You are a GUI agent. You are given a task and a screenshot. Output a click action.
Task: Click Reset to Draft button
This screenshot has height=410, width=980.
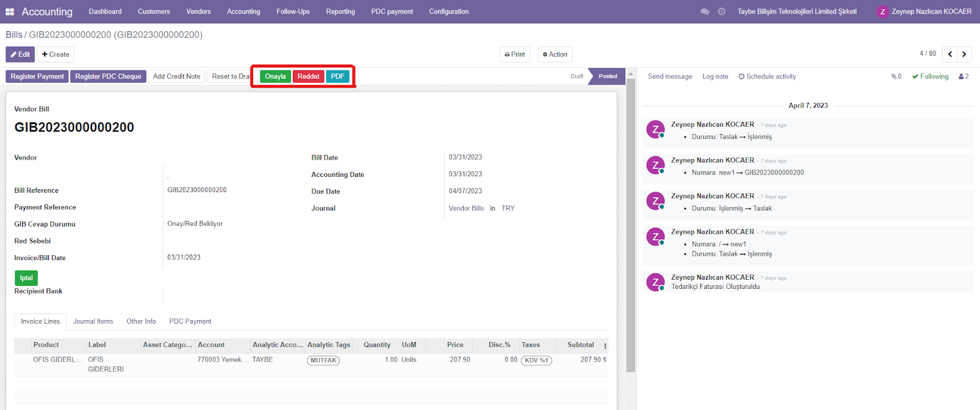tap(230, 76)
